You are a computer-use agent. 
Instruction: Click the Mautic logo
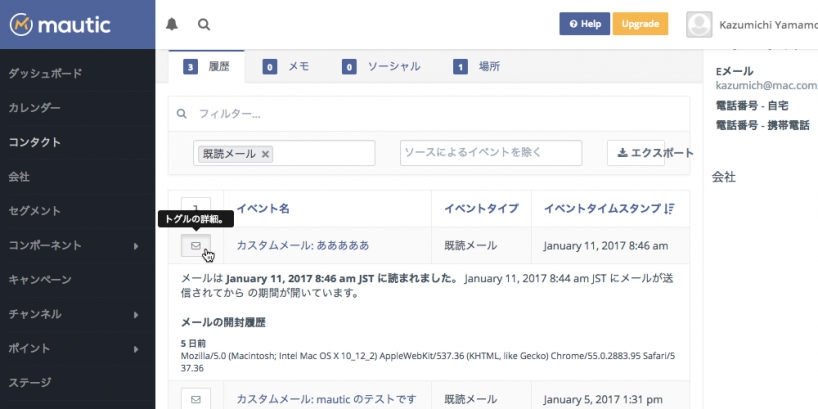coord(60,24)
